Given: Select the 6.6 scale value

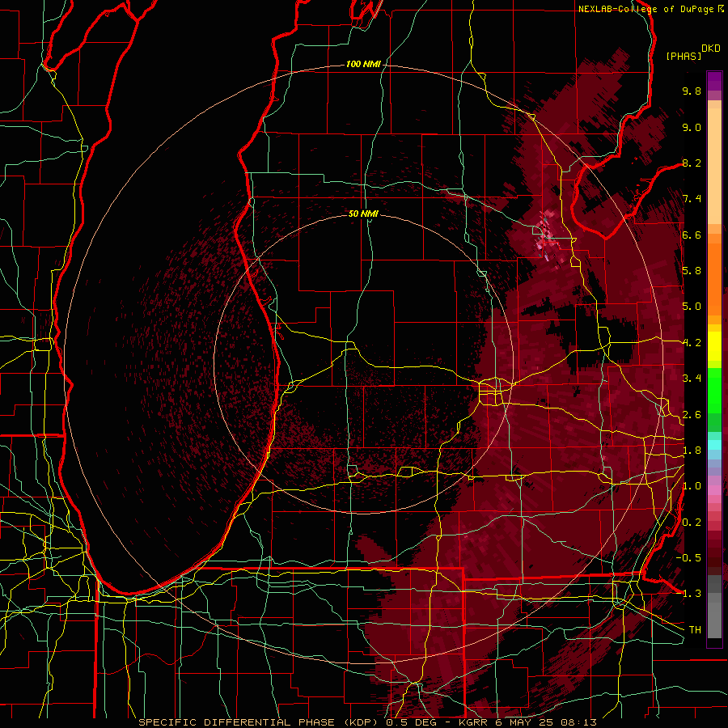Looking at the screenshot, I should 692,235.
